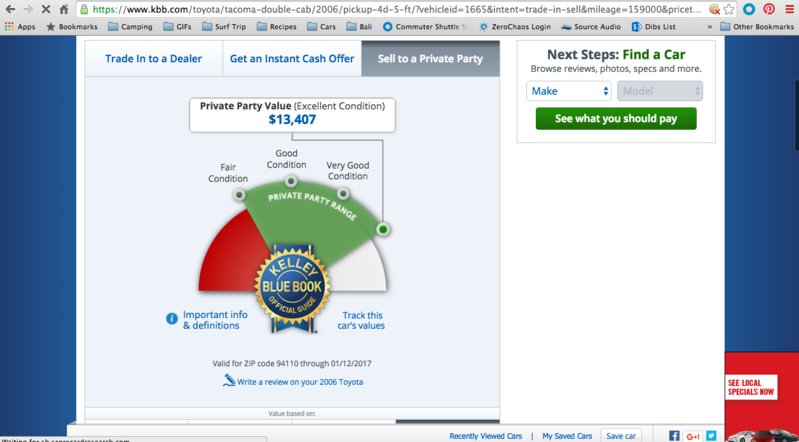Select the Fair Condition marker on gauge
This screenshot has height=442, width=799.
238,194
